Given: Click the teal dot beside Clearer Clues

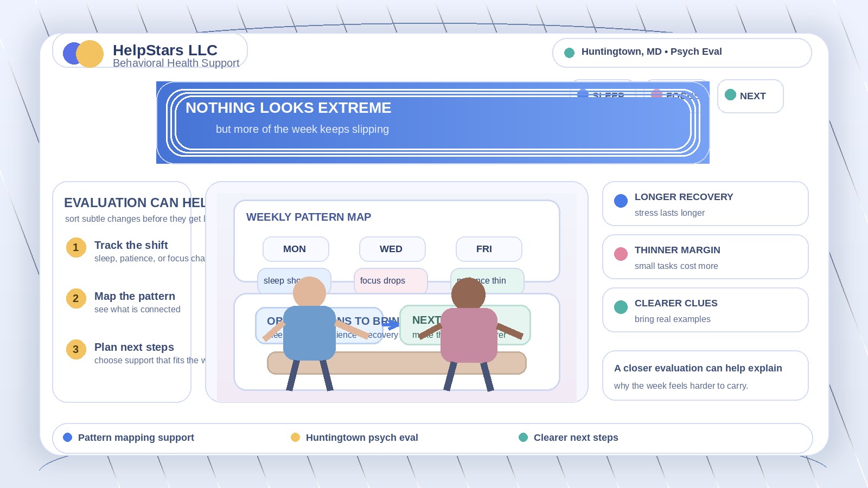Looking at the screenshot, I should (x=621, y=307).
